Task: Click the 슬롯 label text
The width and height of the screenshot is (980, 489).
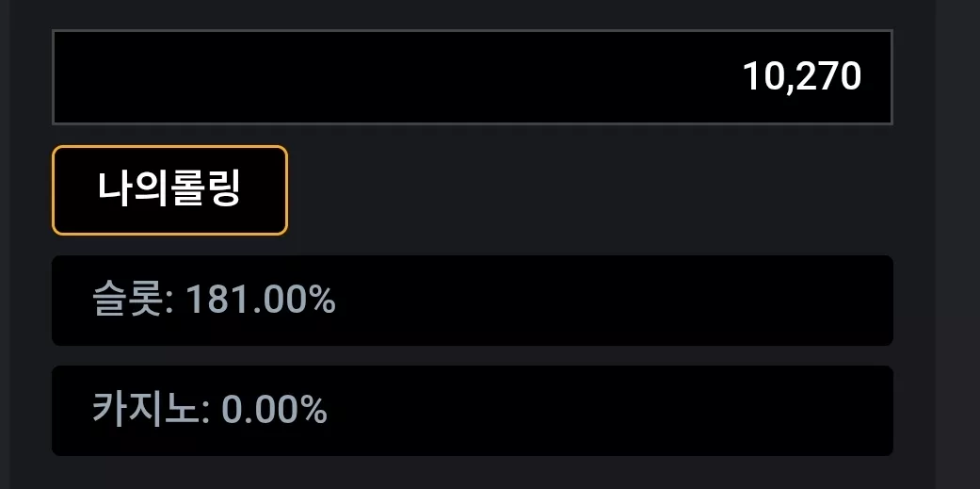Action: tap(127, 300)
